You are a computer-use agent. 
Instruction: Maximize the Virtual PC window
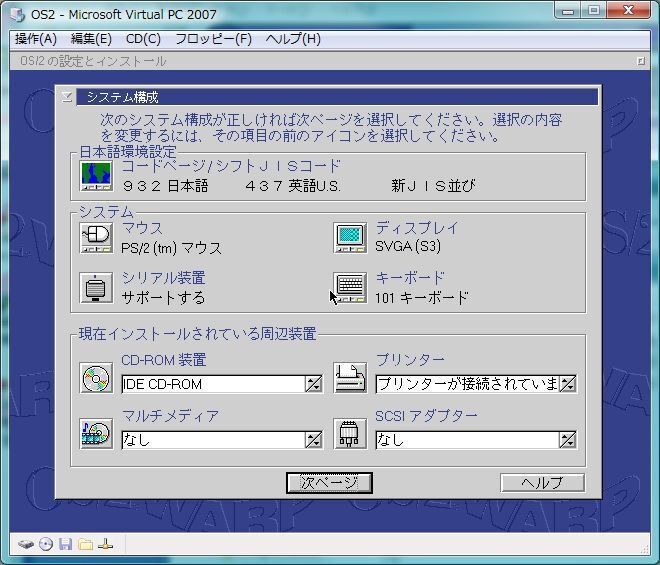pyautogui.click(x=593, y=10)
